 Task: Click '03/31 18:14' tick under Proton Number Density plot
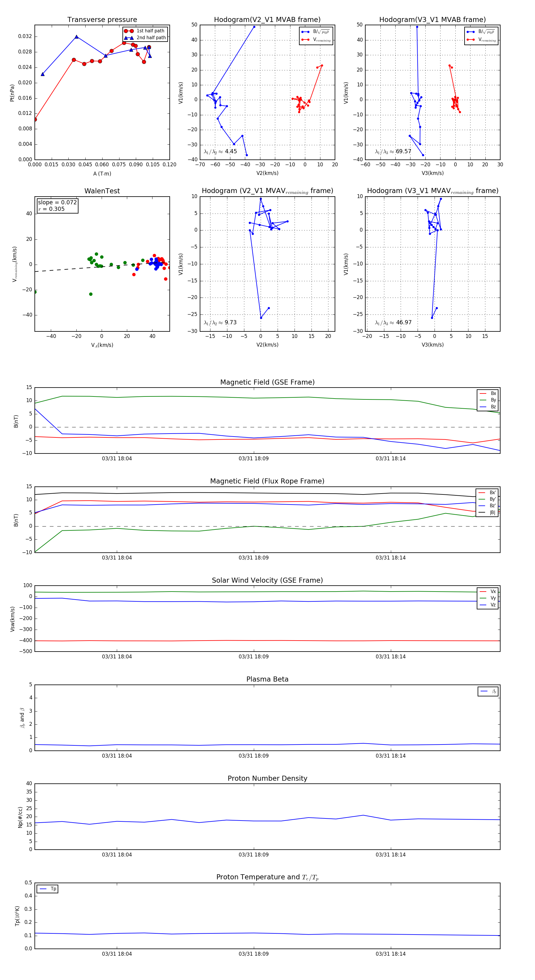tap(391, 855)
